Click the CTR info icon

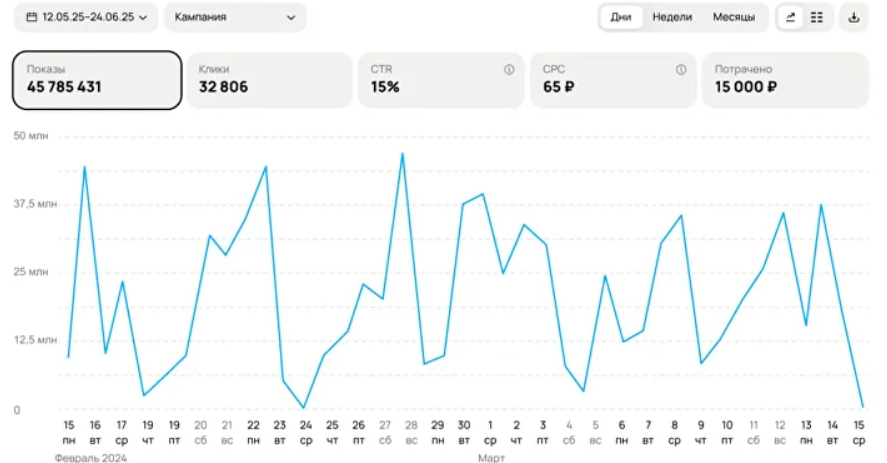point(509,70)
